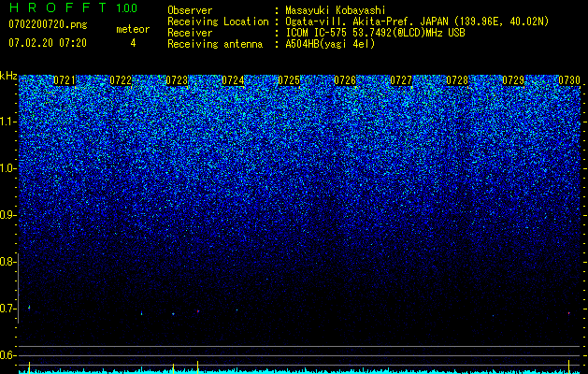Click the 0724 time marker
Image resolution: width=588 pixels, height=374 pixels.
point(233,80)
